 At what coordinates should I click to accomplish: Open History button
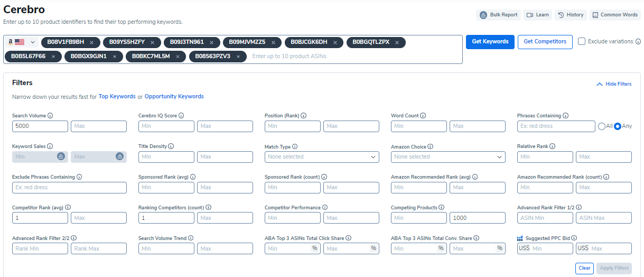pos(571,15)
